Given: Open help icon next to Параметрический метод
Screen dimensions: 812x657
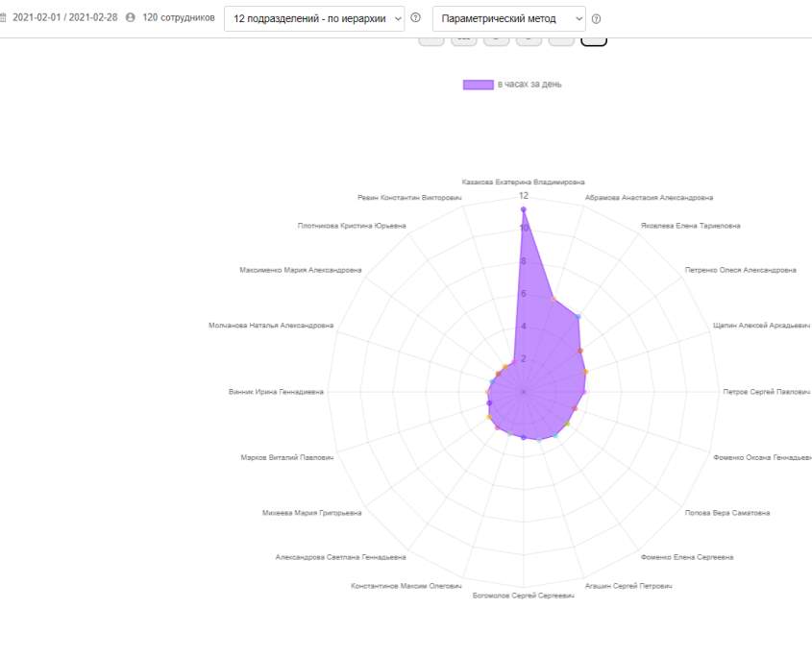Looking at the screenshot, I should 596,19.
